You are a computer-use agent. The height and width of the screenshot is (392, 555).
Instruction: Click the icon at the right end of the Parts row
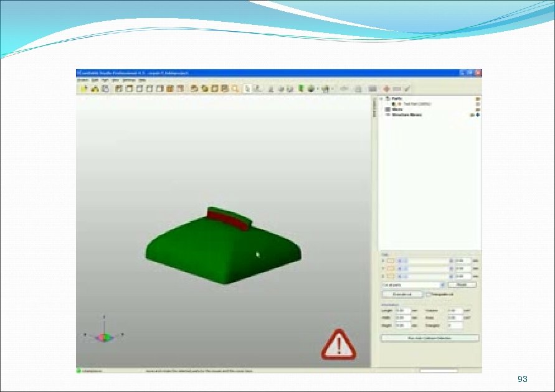click(x=478, y=99)
